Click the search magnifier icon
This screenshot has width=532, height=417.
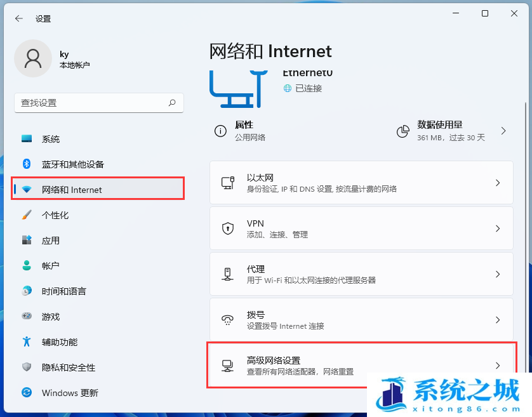pos(172,103)
